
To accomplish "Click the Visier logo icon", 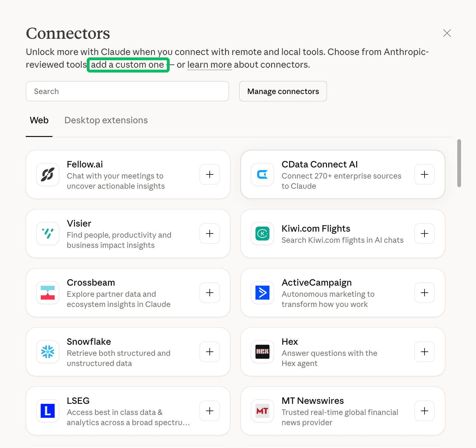I will pyautogui.click(x=48, y=234).
